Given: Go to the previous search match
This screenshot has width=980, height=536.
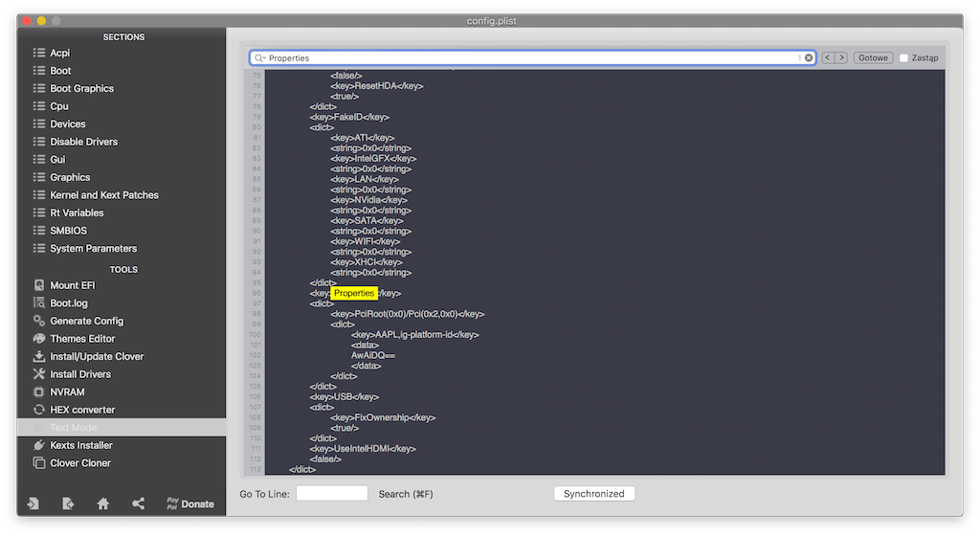Looking at the screenshot, I should pyautogui.click(x=828, y=57).
